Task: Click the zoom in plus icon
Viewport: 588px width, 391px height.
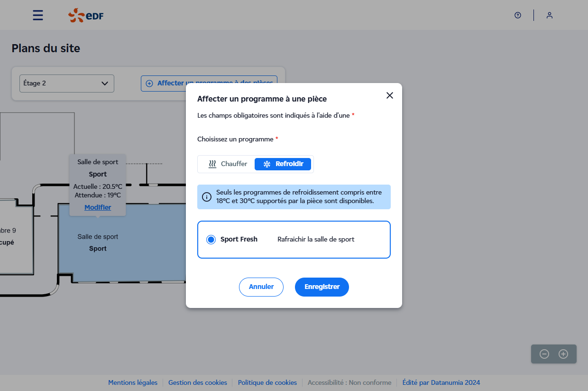Action: [563, 354]
